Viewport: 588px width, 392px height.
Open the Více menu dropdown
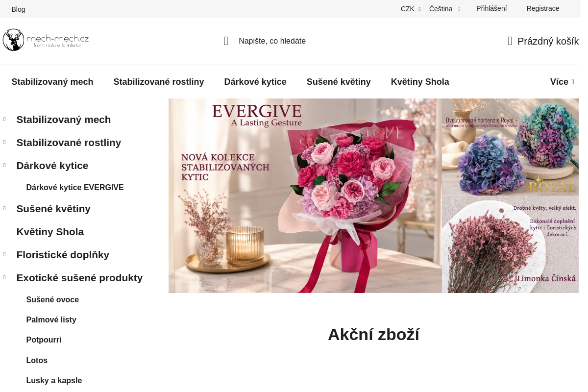pyautogui.click(x=562, y=82)
